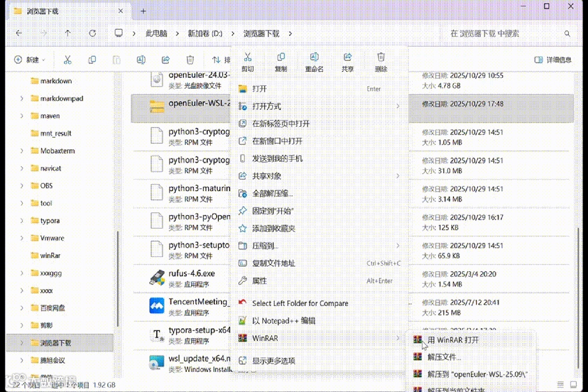Click the 排序 sort button

point(221,60)
